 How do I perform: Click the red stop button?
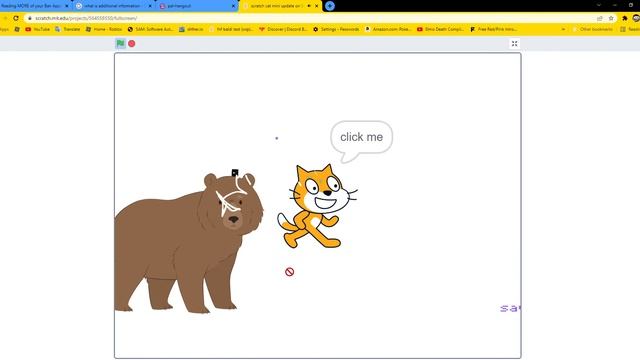click(x=132, y=44)
